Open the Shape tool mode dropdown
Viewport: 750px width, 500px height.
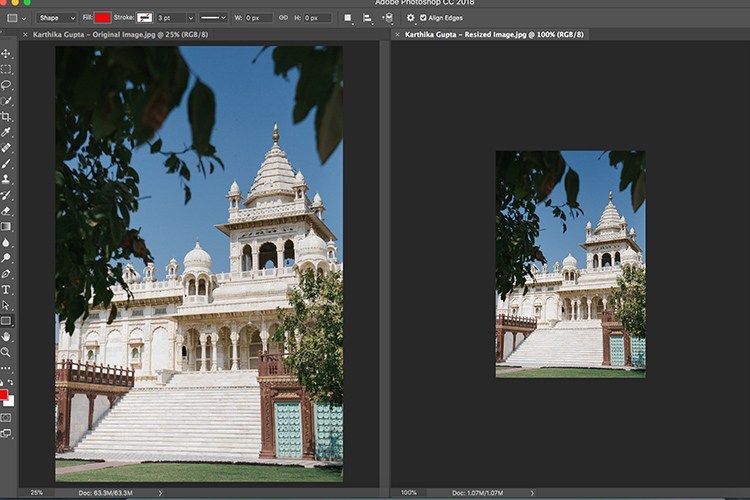click(56, 18)
